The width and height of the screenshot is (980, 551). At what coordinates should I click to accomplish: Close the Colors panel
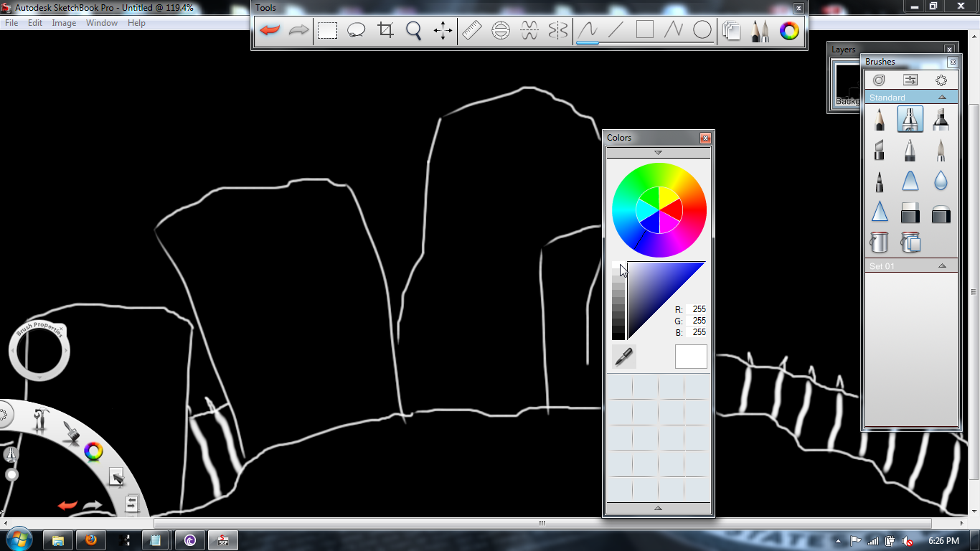point(705,138)
